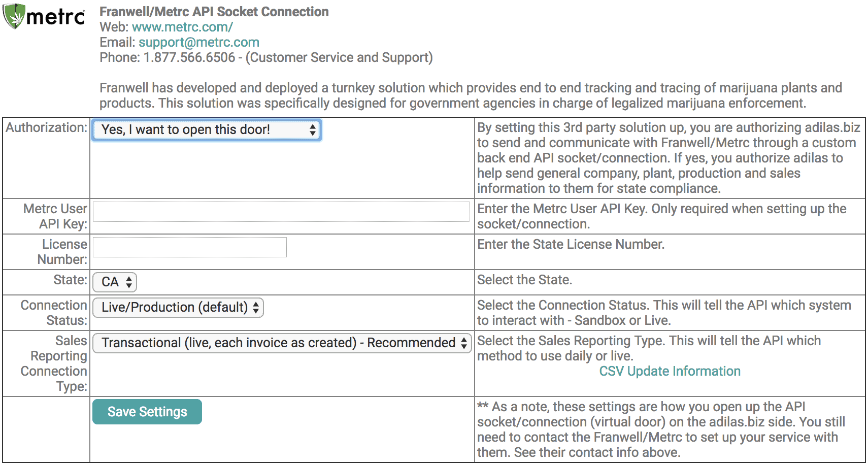The width and height of the screenshot is (868, 464).
Task: Click the State selector arrows icon
Action: click(x=129, y=282)
